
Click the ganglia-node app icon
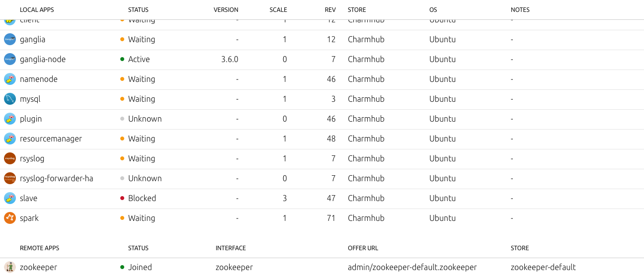coord(10,59)
